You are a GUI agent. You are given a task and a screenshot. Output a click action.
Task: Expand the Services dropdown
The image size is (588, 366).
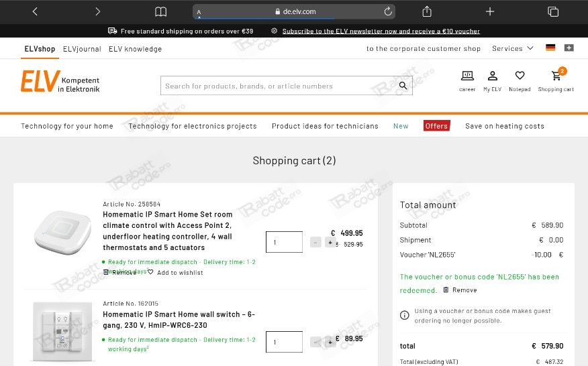pos(512,48)
